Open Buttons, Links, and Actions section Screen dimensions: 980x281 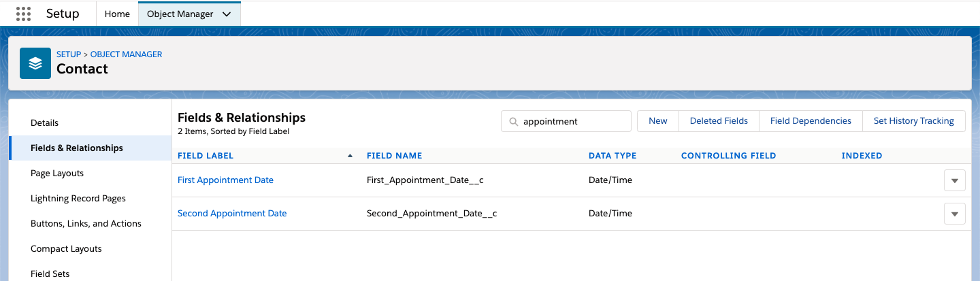tap(86, 224)
